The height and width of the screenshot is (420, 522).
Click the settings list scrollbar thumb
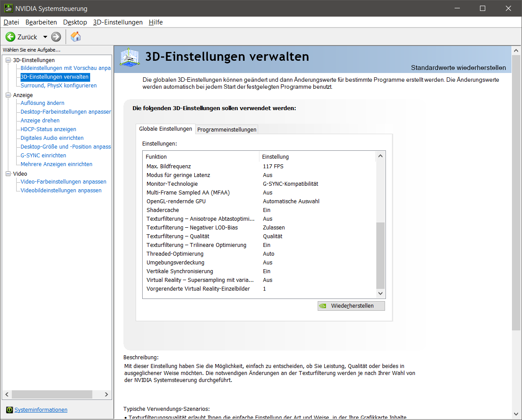click(x=380, y=255)
